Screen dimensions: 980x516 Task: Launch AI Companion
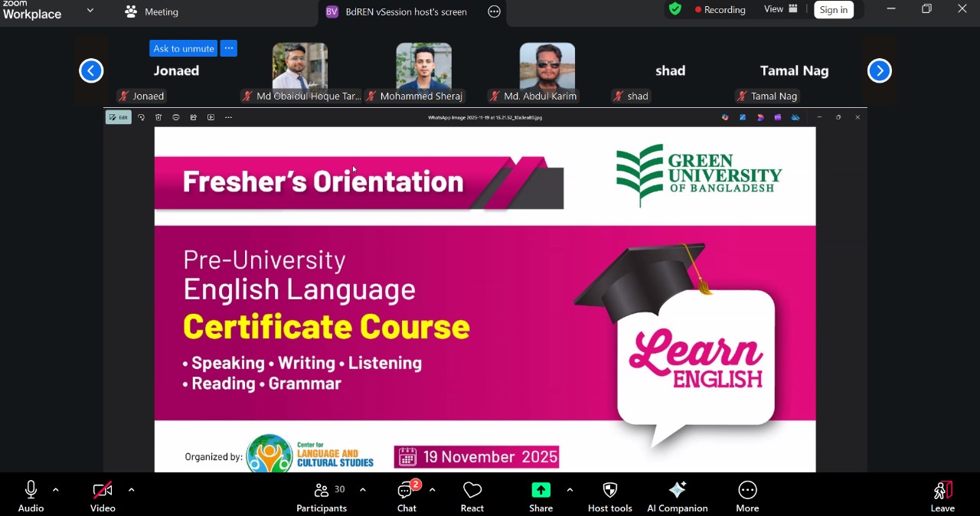pos(677,495)
